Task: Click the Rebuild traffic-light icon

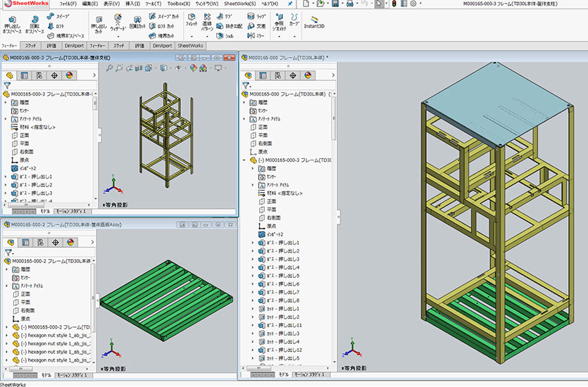Action: tap(394, 4)
